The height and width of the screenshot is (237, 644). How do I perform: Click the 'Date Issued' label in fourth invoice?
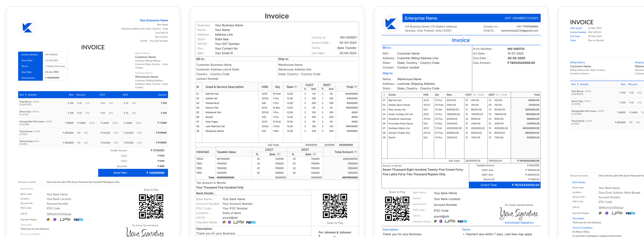[576, 28]
